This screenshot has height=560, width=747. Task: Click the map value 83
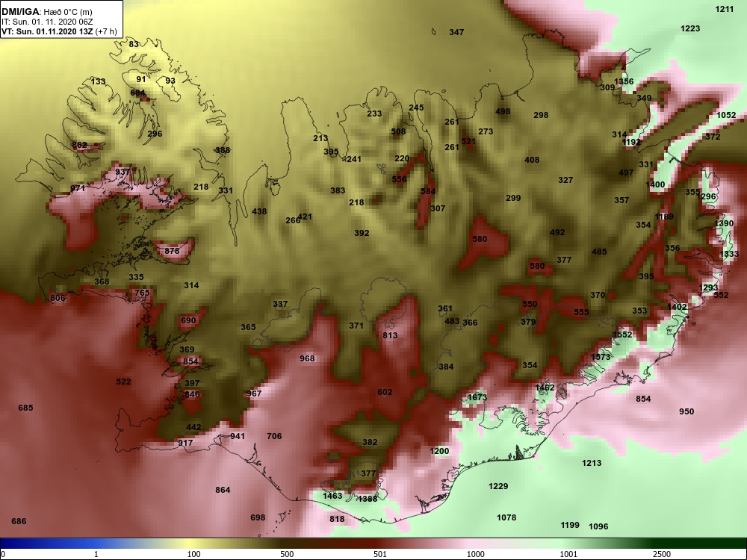click(134, 44)
